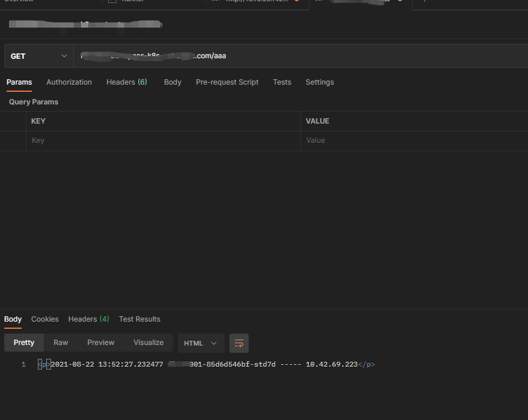Screen dimensions: 528x420
Task: Click the query param Key input cell
Action: [163, 140]
